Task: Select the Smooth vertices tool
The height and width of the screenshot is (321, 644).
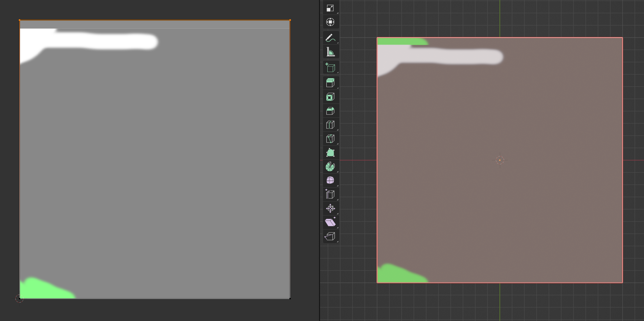Action: click(x=330, y=180)
